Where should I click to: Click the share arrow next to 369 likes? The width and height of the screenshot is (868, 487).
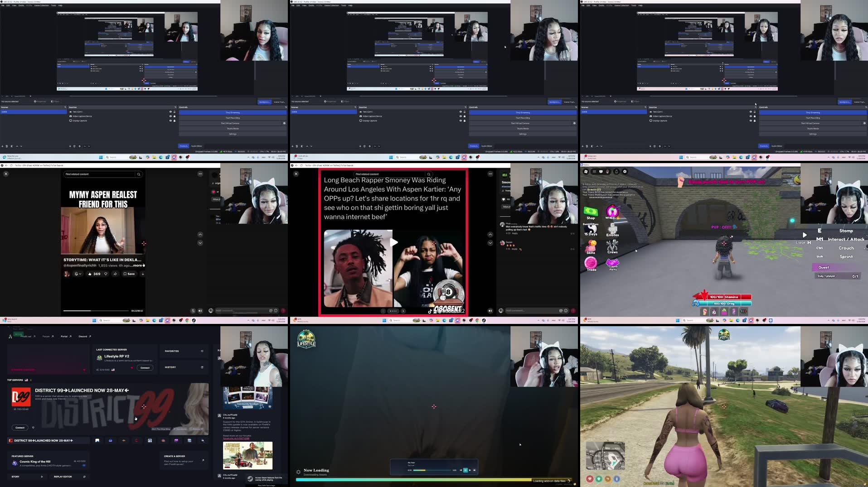[115, 274]
